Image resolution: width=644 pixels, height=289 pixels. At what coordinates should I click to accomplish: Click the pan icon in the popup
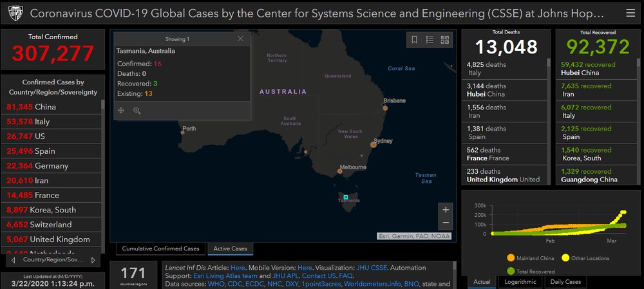[121, 111]
